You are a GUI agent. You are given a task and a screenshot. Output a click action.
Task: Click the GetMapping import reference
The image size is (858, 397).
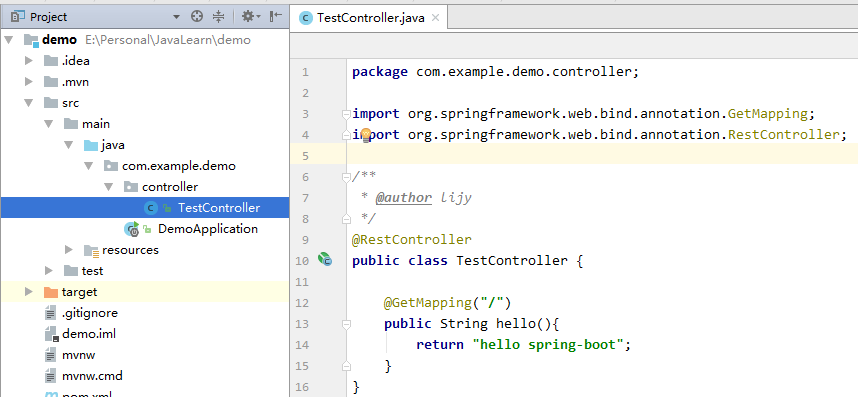click(x=767, y=114)
